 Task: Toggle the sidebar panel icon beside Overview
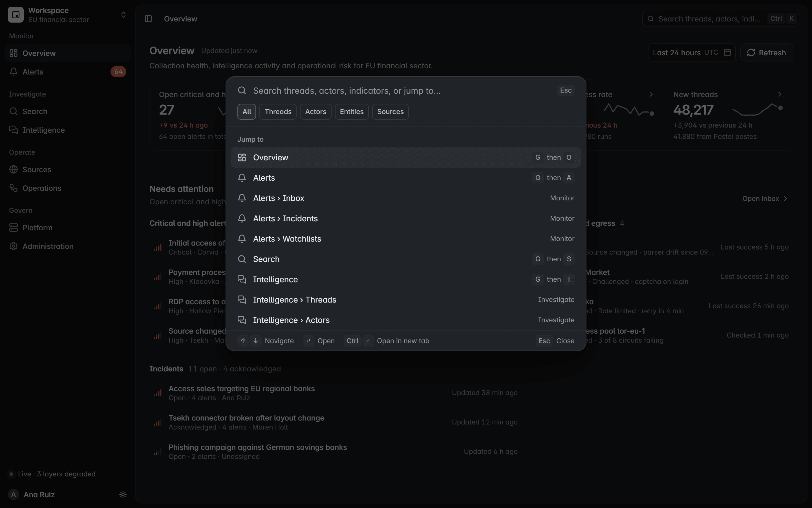148,19
